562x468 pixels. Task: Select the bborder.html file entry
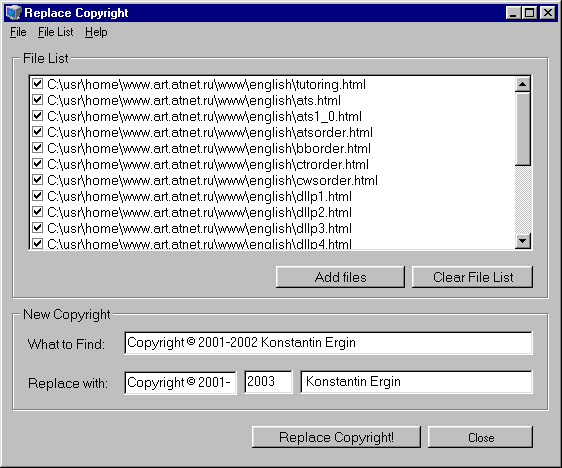pyautogui.click(x=209, y=148)
